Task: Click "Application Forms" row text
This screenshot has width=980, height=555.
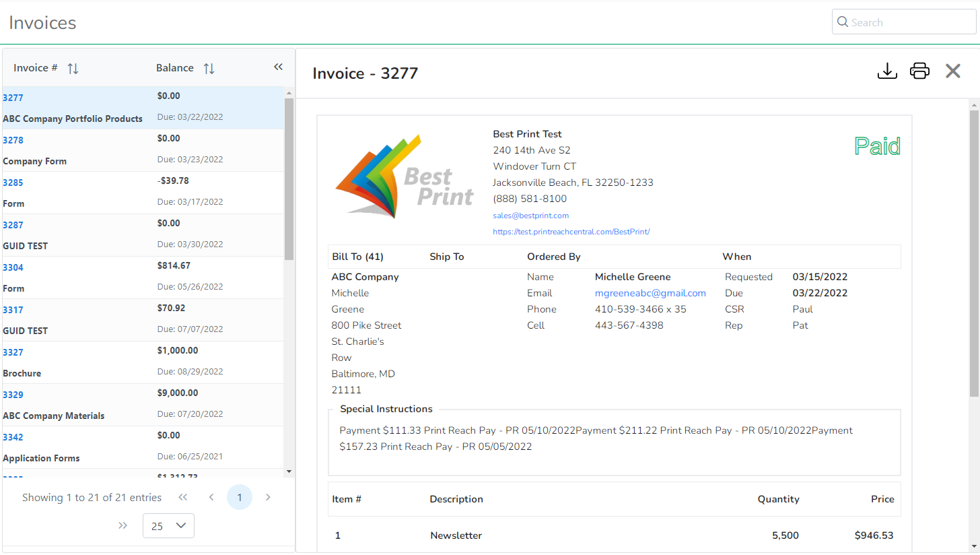Action: pyautogui.click(x=41, y=458)
